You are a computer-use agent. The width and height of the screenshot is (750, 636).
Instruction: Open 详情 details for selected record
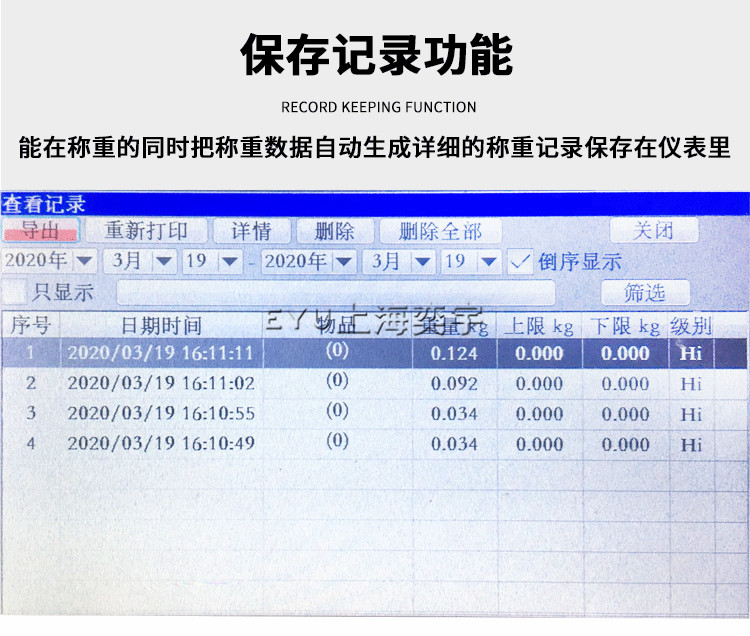pyautogui.click(x=251, y=231)
